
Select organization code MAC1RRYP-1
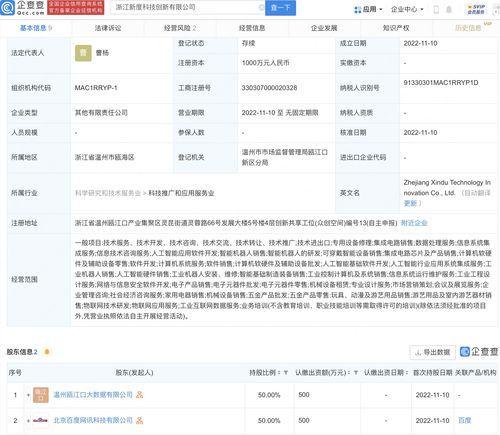tap(96, 88)
